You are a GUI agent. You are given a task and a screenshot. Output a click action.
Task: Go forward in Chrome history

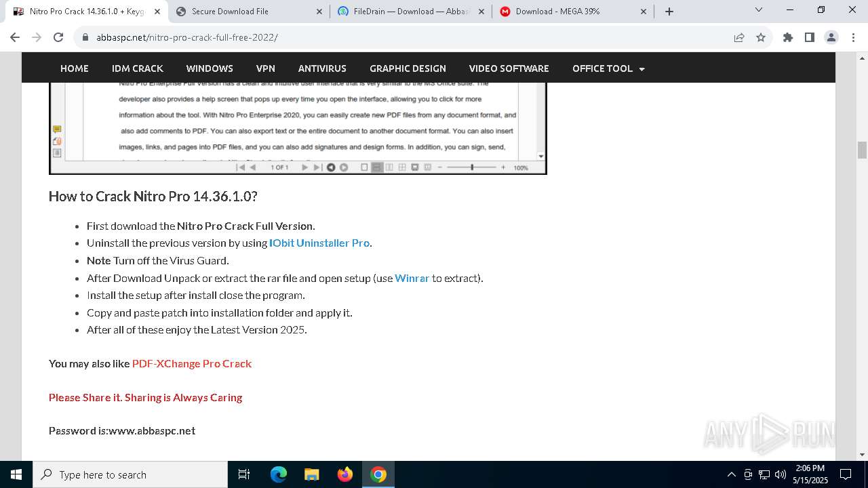point(37,37)
